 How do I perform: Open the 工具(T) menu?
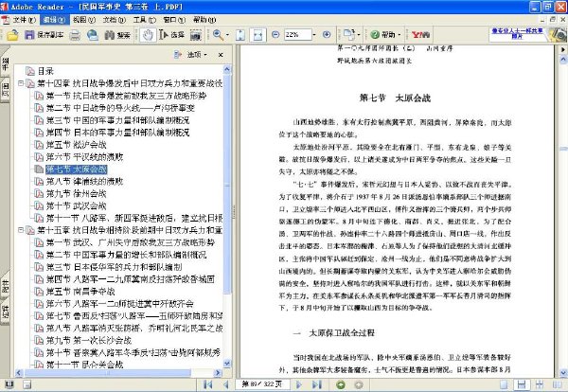[x=144, y=20]
